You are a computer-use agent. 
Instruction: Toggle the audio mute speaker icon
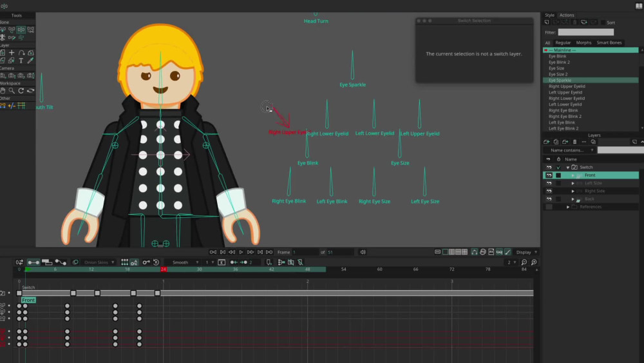click(x=363, y=252)
